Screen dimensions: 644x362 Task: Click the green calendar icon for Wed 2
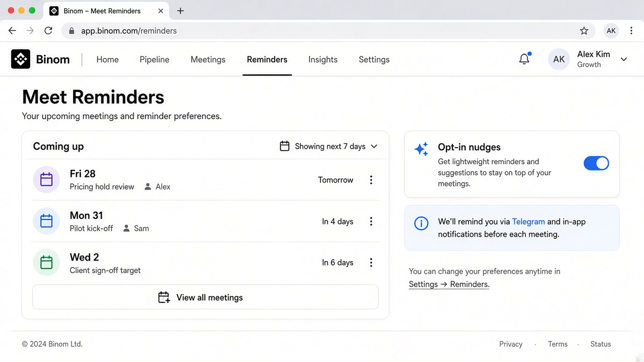46,262
